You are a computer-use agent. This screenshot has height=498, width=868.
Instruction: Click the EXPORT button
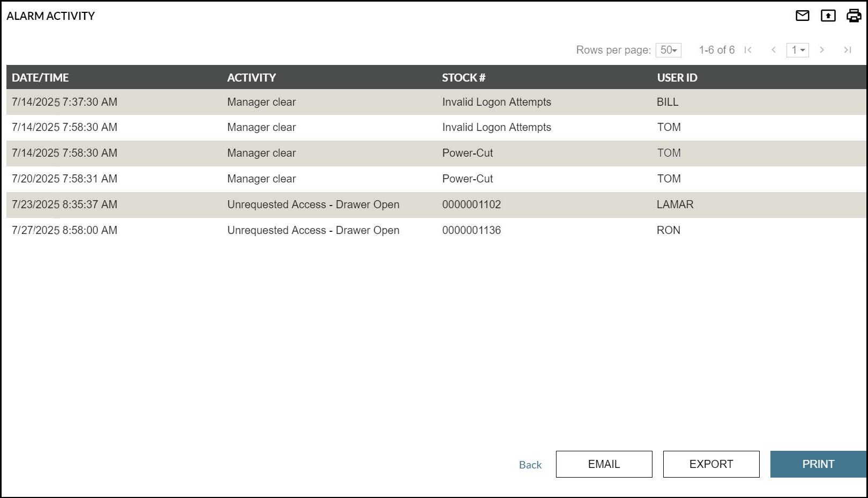pos(711,464)
